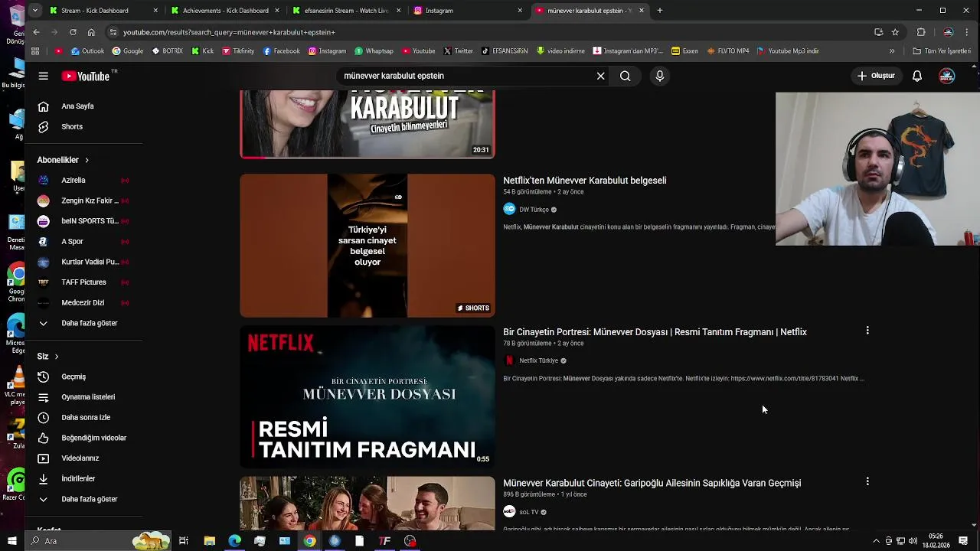Open the DW Türkçe channel link
This screenshot has height=551, width=980.
(x=534, y=210)
